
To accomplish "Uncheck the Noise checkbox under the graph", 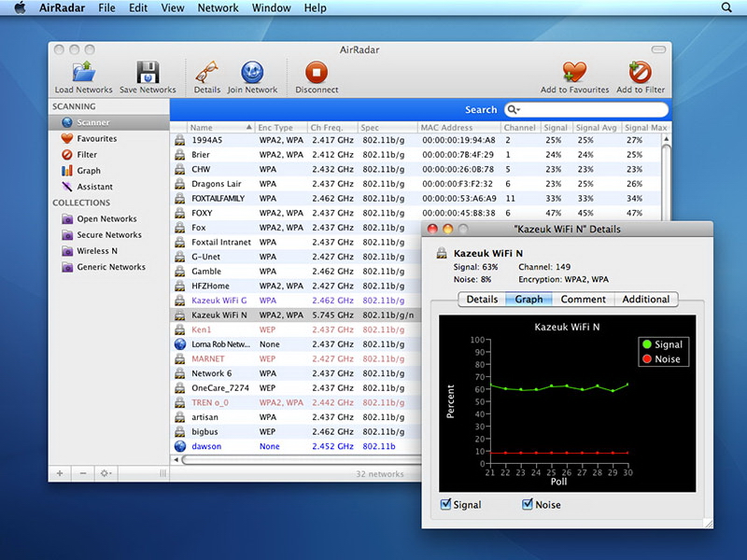I will click(528, 505).
